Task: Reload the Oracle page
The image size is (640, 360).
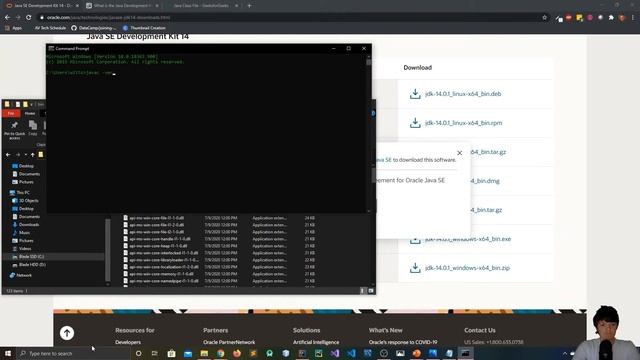Action: [x=29, y=18]
